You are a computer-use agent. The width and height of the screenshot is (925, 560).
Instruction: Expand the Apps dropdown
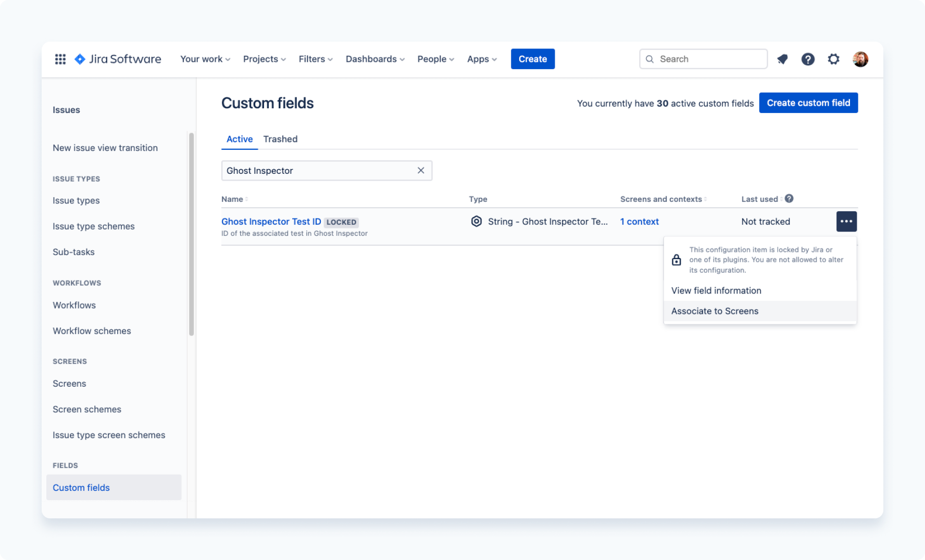coord(481,59)
